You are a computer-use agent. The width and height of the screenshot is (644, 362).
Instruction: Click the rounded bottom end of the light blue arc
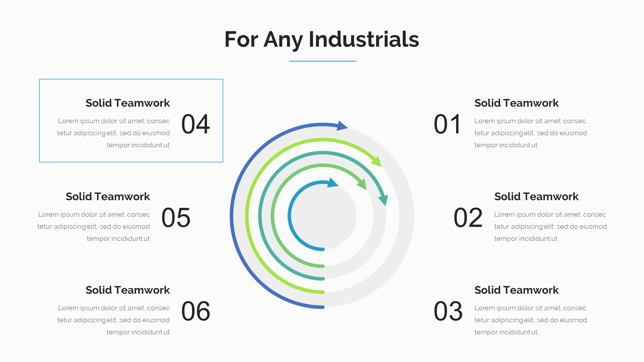pyautogui.click(x=323, y=249)
